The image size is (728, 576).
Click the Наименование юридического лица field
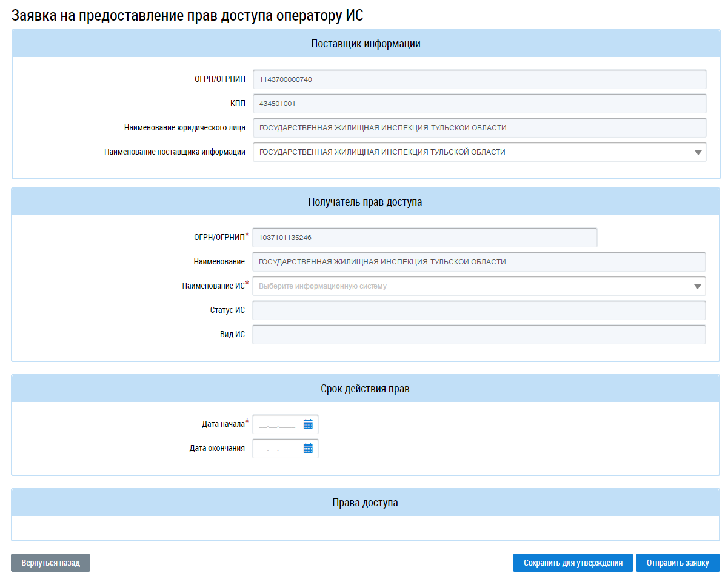coord(479,128)
